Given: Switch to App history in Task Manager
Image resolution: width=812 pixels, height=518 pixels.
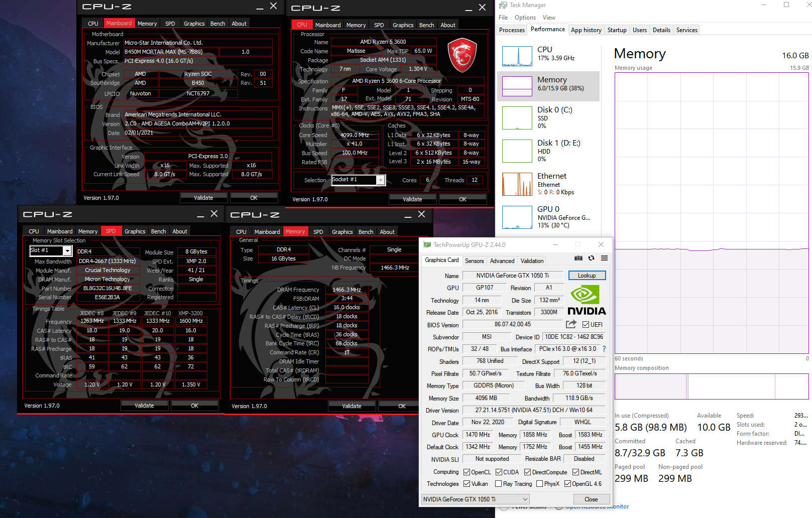Looking at the screenshot, I should (586, 30).
